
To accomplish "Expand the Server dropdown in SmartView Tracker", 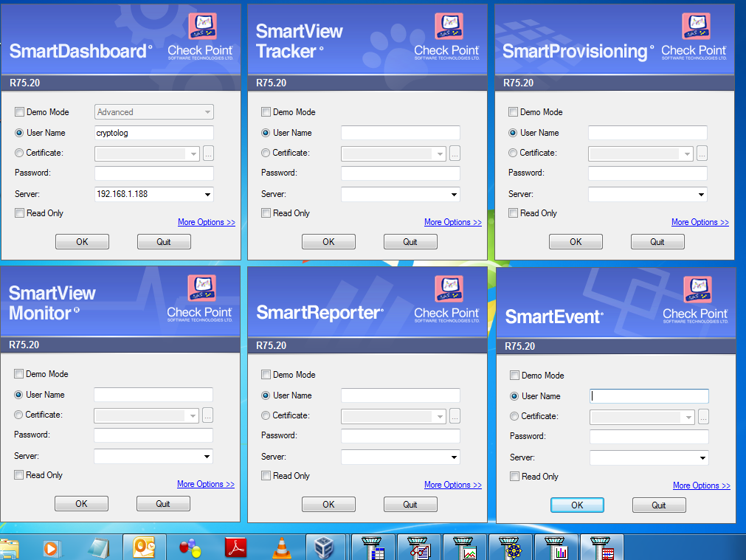I will point(454,194).
